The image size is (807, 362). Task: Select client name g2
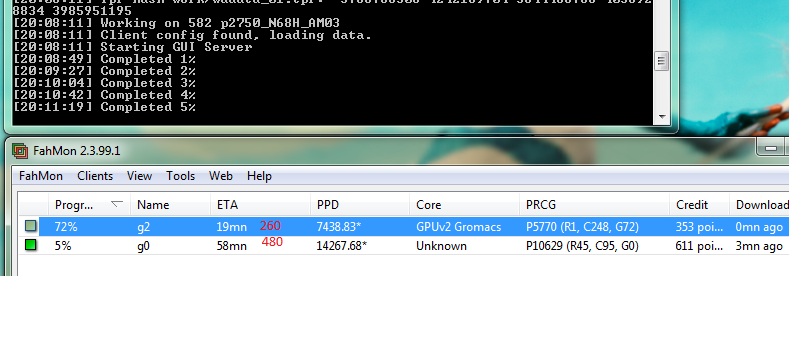click(x=143, y=227)
